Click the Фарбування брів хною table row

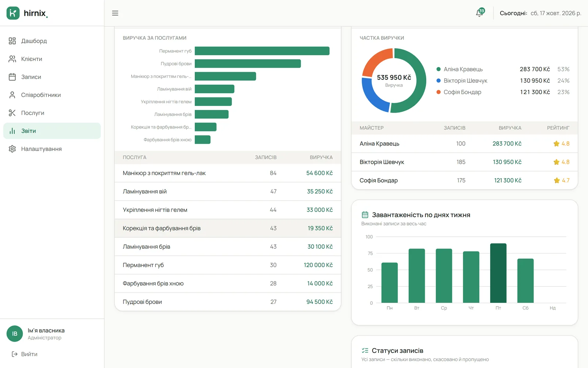point(228,283)
